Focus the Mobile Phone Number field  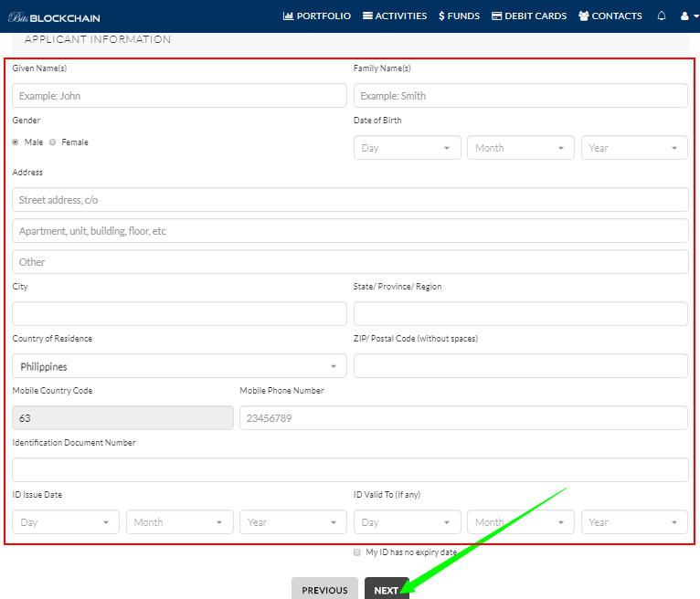pyautogui.click(x=463, y=418)
